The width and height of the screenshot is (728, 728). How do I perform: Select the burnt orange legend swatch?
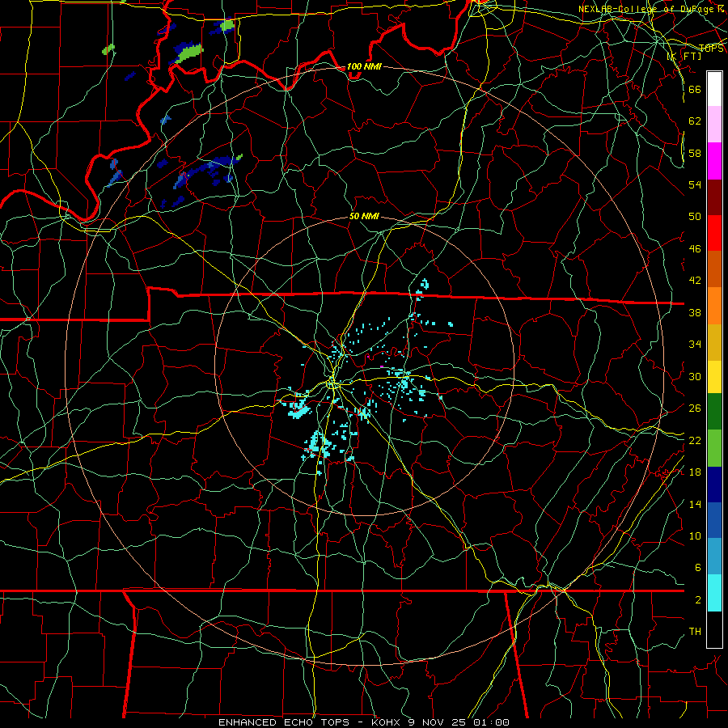pyautogui.click(x=714, y=269)
